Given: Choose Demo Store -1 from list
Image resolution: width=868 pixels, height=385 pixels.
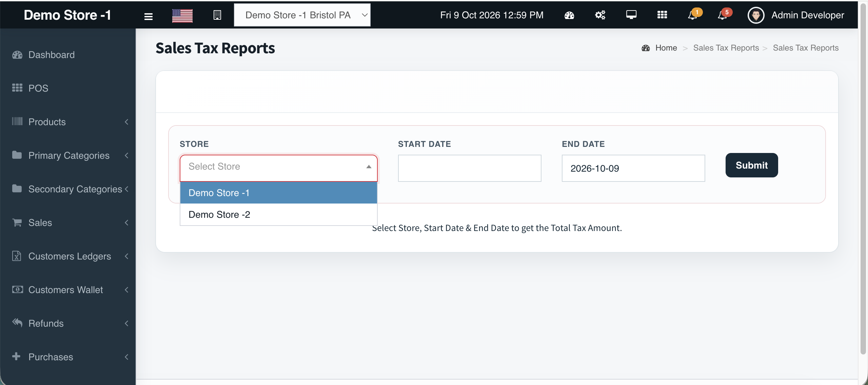Looking at the screenshot, I should click(278, 193).
